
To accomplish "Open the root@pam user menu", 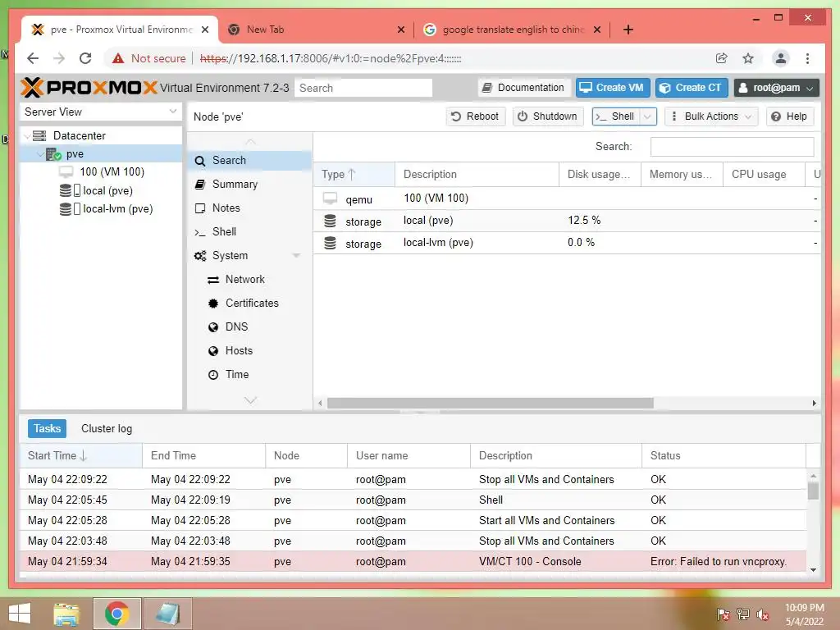I will pos(776,87).
